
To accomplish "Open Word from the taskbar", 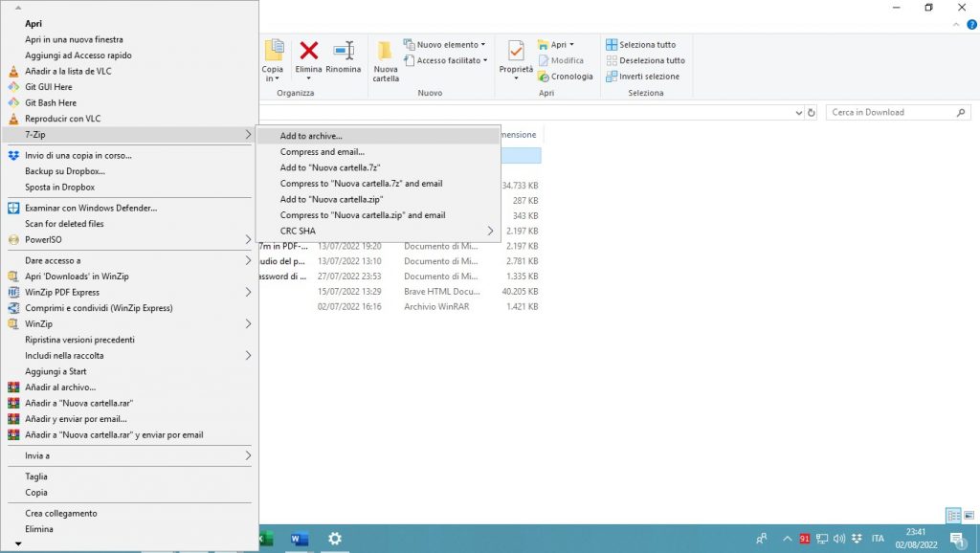I will pos(298,539).
